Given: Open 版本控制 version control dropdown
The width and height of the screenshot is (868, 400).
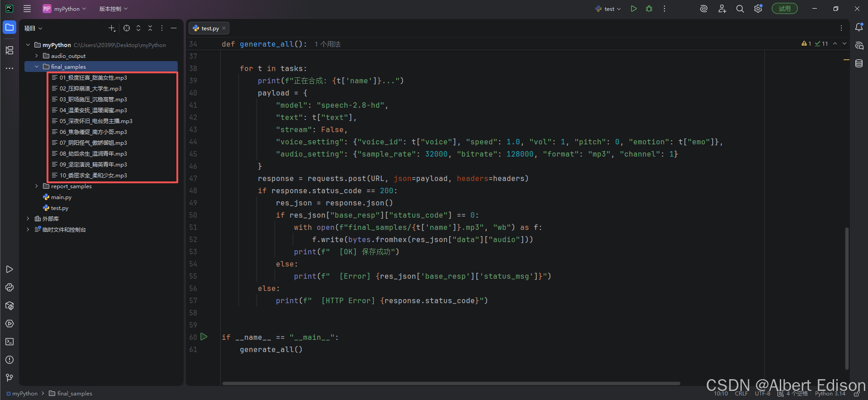Looking at the screenshot, I should tap(114, 9).
